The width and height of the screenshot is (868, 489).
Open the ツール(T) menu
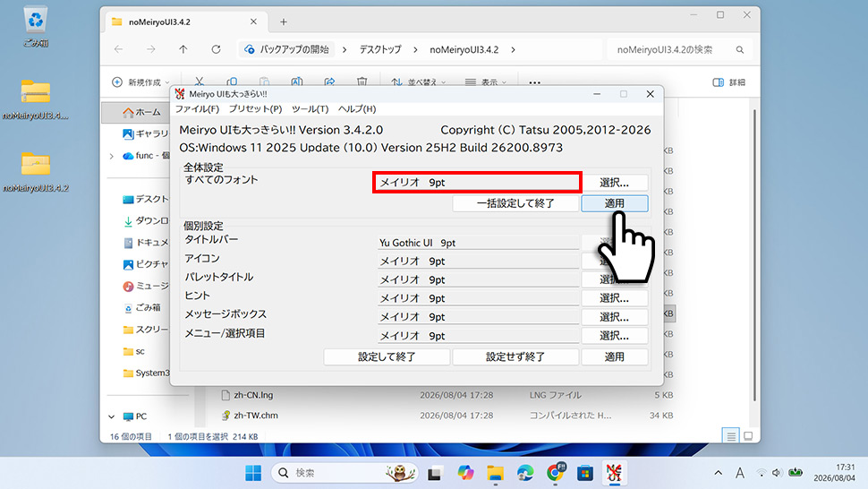coord(310,109)
